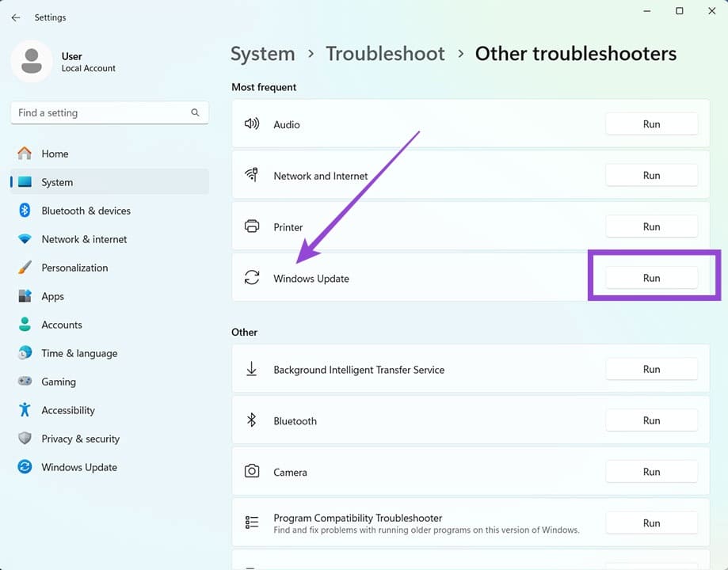Run the Camera troubleshooter

tap(651, 472)
